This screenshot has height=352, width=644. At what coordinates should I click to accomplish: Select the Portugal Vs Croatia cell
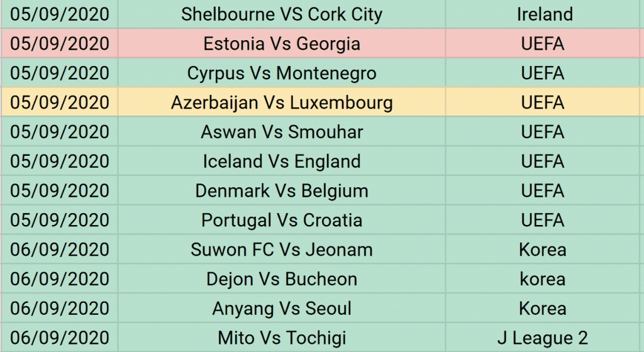click(x=282, y=220)
